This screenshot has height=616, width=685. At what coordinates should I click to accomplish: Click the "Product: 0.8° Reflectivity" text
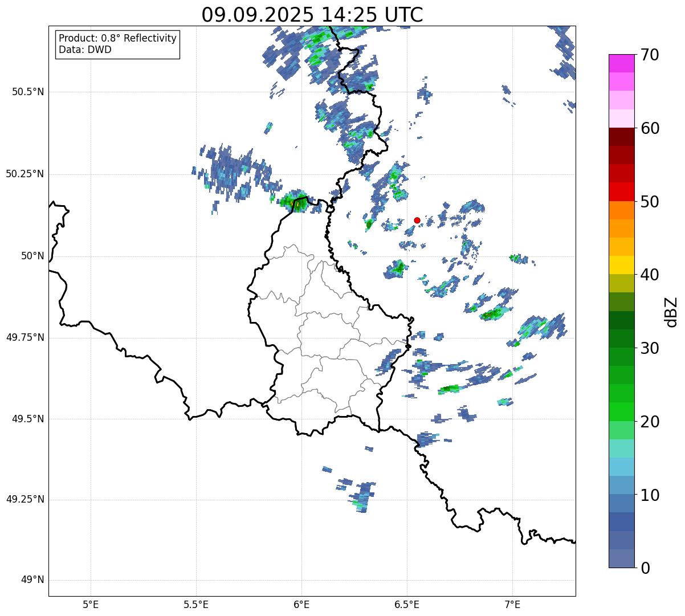118,38
